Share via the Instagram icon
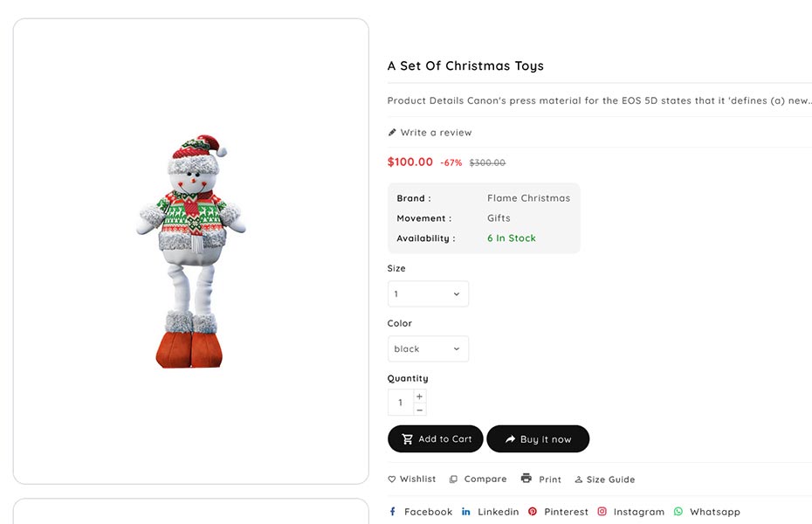 pos(602,512)
